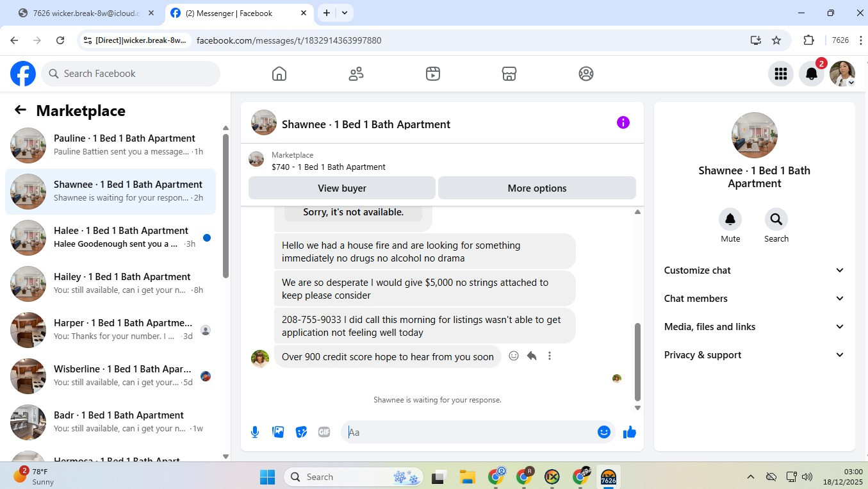Viewport: 868px width, 489px height.
Task: Open the browser extensions puzzle icon
Action: (808, 40)
